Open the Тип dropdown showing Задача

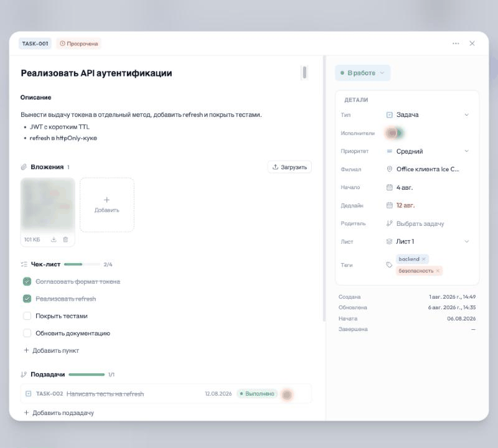pos(428,115)
